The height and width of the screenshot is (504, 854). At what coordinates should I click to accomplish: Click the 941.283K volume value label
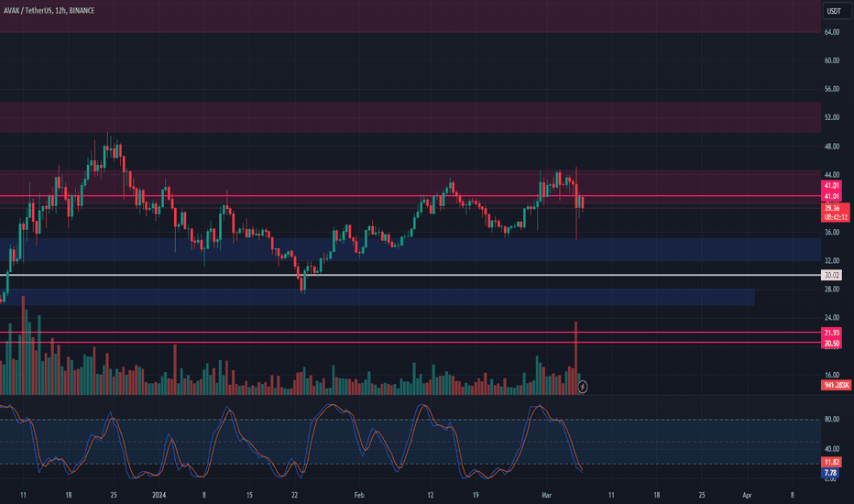coord(836,385)
